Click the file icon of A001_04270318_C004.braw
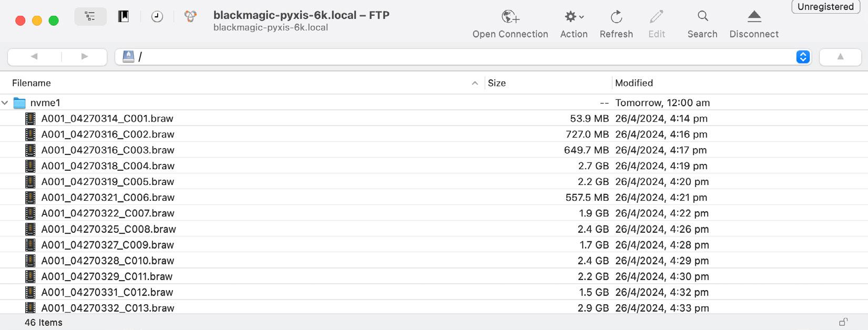868x330 pixels. click(30, 166)
